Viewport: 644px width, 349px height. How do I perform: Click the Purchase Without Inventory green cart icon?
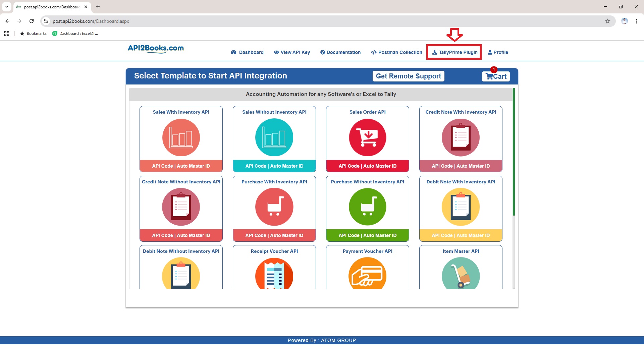[368, 207]
